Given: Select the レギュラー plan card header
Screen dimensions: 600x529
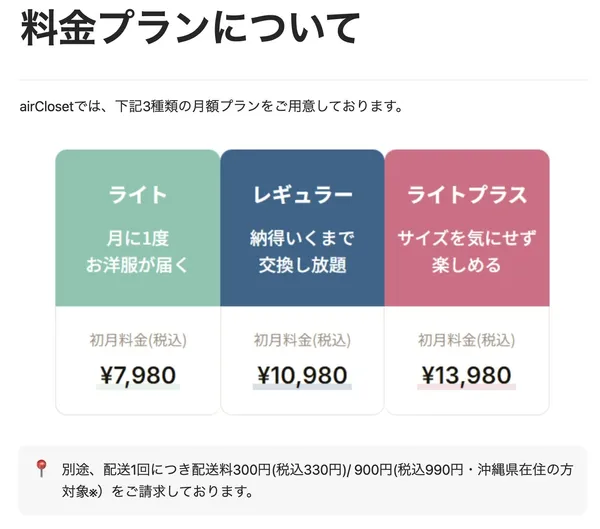Looking at the screenshot, I should point(302,194).
